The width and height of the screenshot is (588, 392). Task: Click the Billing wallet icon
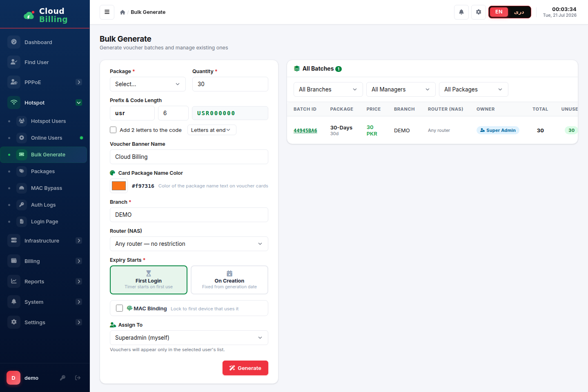coord(14,261)
